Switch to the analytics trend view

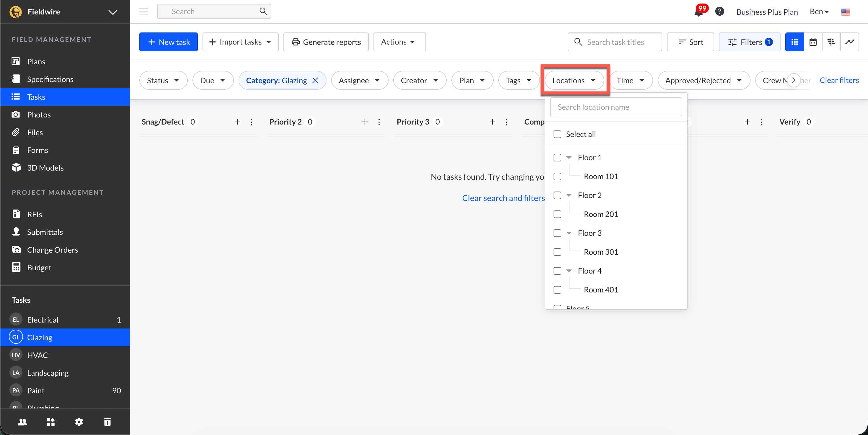849,42
